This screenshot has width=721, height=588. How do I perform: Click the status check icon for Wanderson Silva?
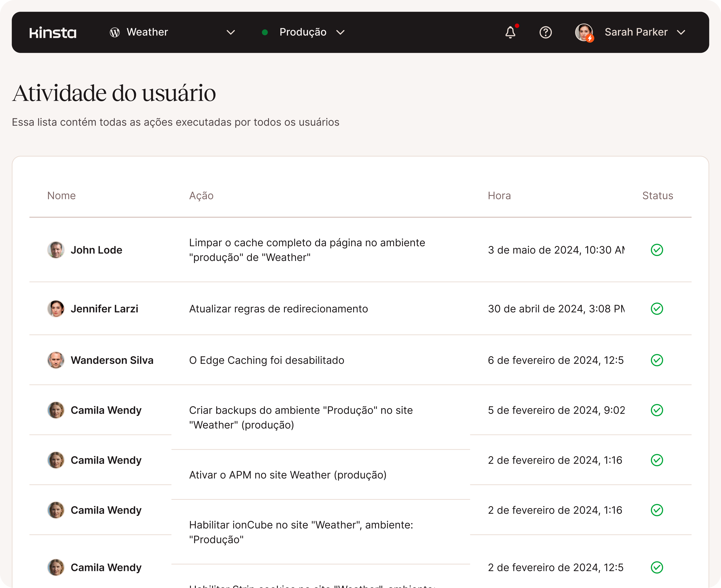(x=657, y=360)
